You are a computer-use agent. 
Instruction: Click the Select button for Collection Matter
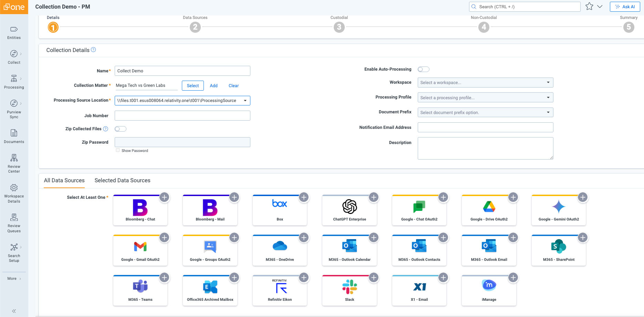click(193, 86)
